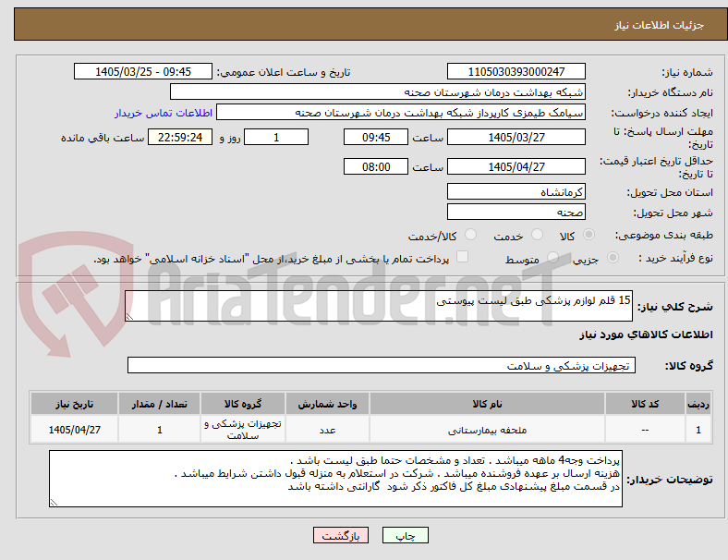Select the متوسط purchase type radio
728x560 pixels.
pos(552,258)
